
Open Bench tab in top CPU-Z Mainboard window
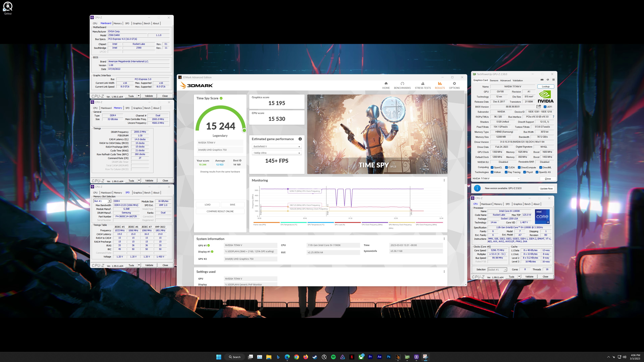pos(147,23)
